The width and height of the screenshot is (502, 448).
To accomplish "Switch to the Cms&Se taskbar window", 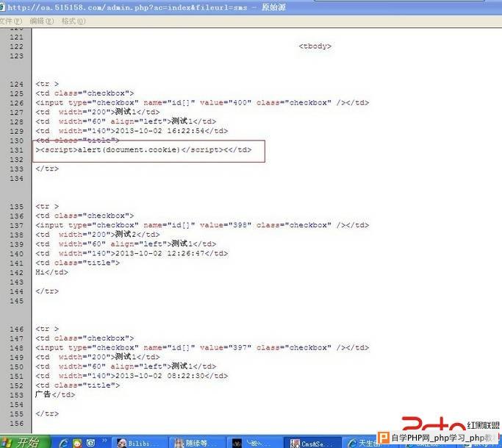I will pos(312,443).
